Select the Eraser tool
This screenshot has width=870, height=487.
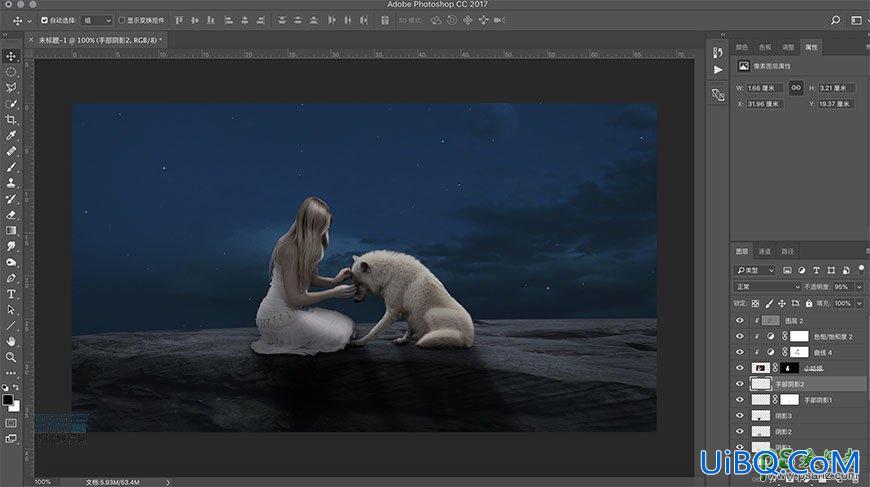(11, 215)
